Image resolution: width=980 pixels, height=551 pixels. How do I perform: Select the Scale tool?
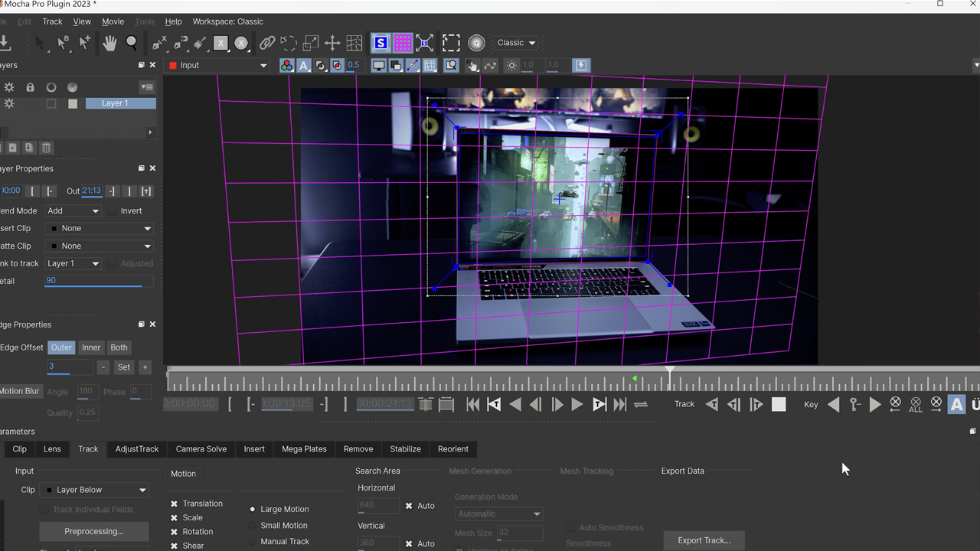tap(311, 43)
